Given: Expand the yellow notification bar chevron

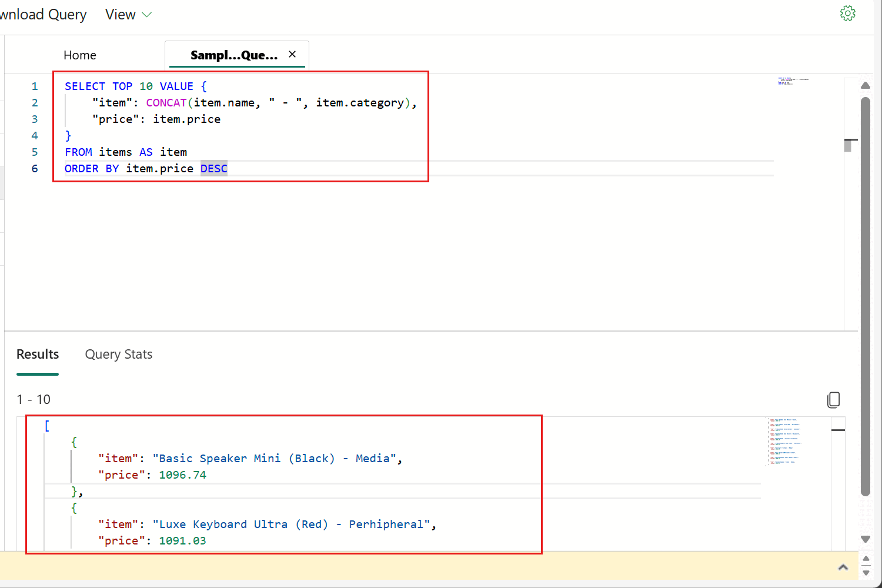Looking at the screenshot, I should 843,567.
